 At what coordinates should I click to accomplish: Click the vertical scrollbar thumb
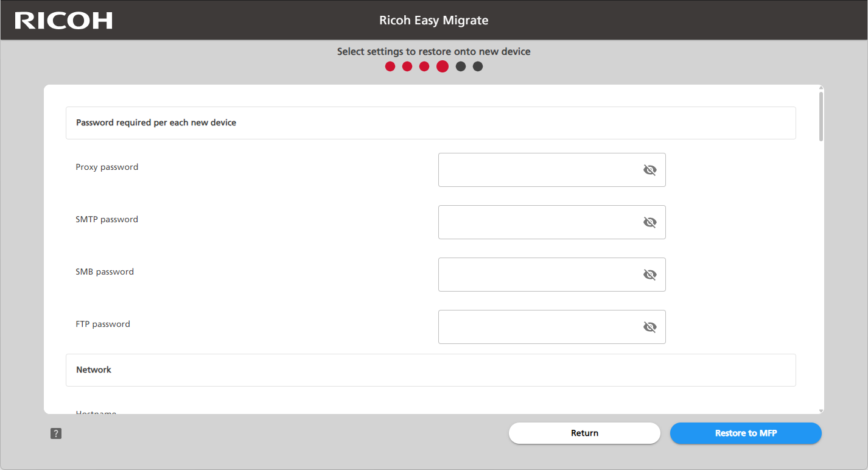pyautogui.click(x=821, y=116)
